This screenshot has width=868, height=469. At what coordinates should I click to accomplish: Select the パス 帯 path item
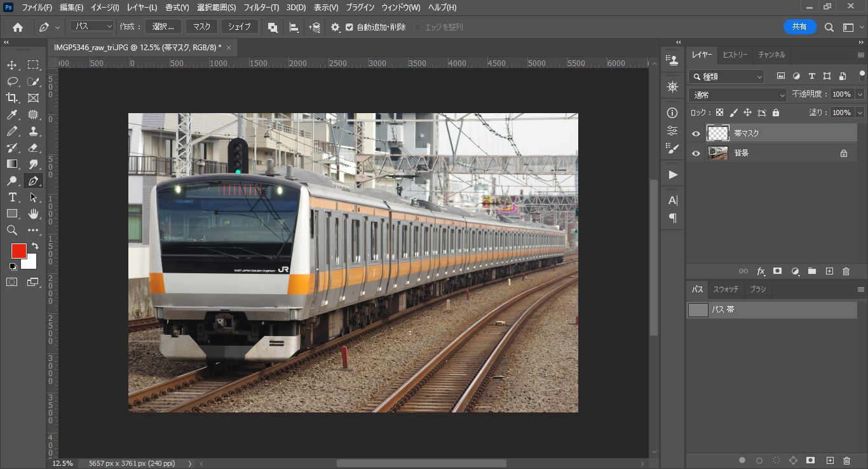pyautogui.click(x=771, y=310)
